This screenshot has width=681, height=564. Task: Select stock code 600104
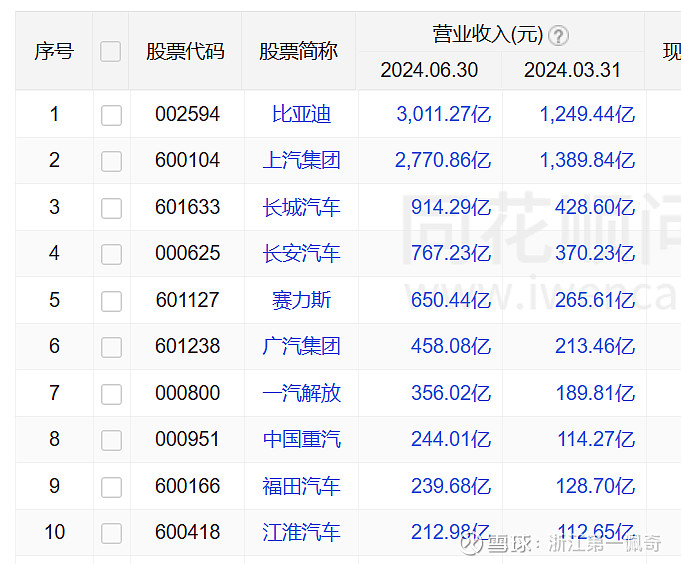click(x=188, y=160)
